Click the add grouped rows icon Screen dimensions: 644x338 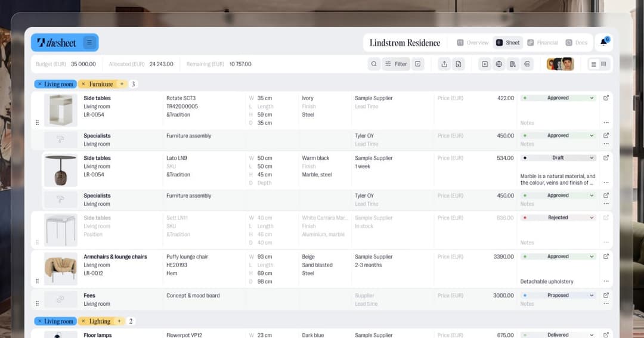527,64
